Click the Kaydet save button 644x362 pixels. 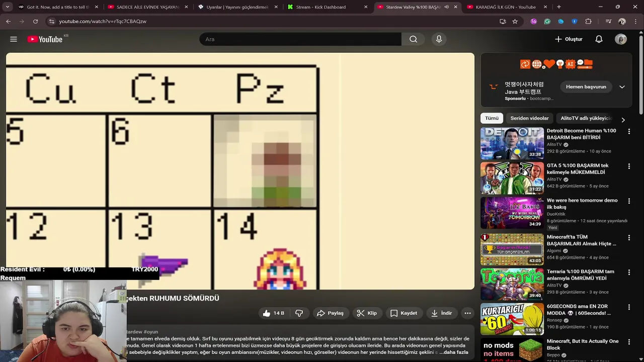[404, 313]
